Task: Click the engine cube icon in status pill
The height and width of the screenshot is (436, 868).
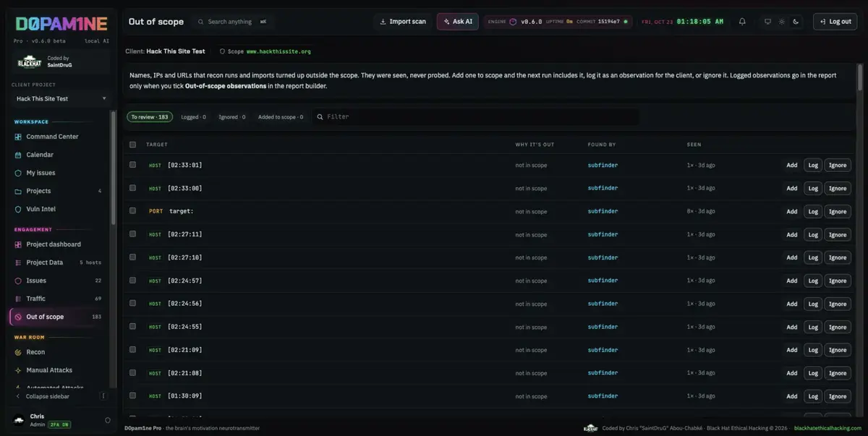Action: (514, 22)
